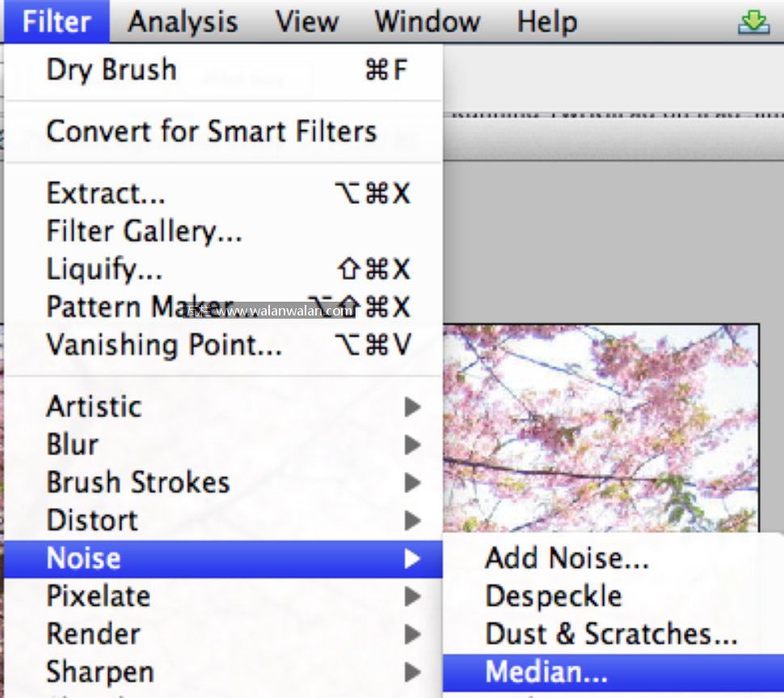Reapply the Dry Brush filter
The height and width of the screenshot is (698, 784).
[x=112, y=70]
